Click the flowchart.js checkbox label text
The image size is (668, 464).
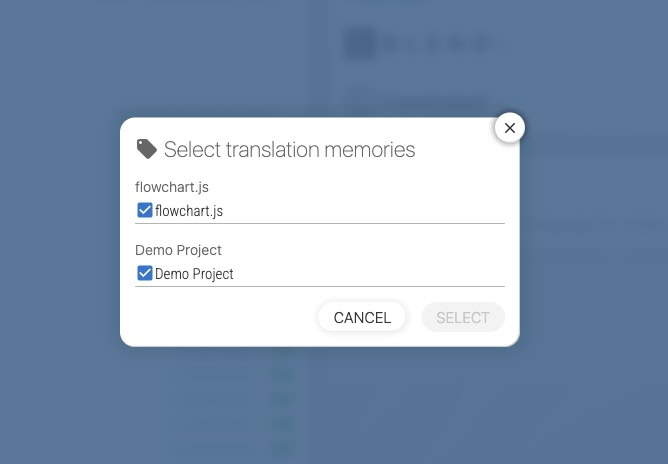click(189, 211)
